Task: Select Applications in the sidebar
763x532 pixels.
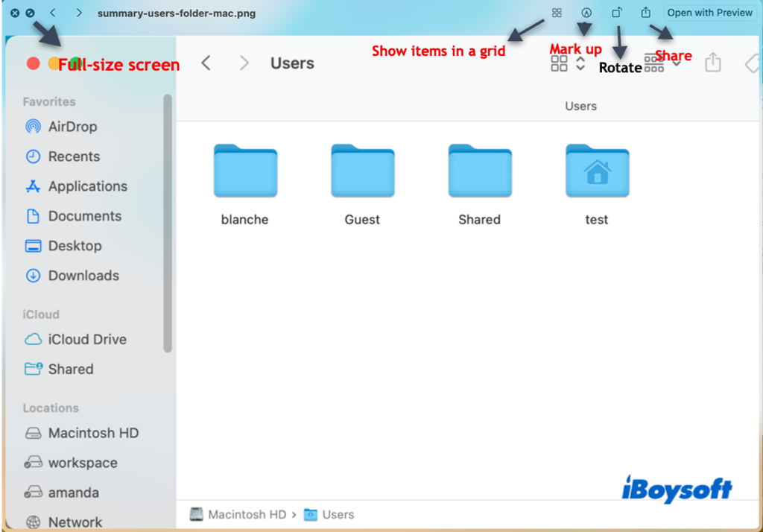Action: coord(87,186)
